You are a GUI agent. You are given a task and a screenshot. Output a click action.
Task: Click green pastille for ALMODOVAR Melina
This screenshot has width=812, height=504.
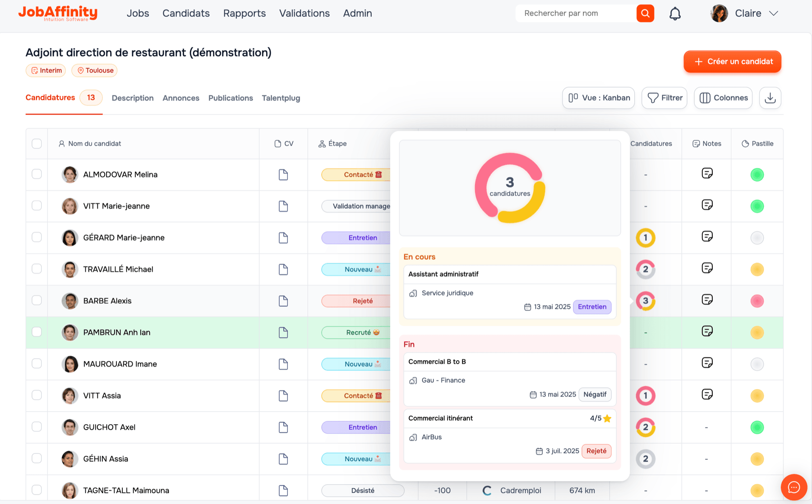(757, 174)
